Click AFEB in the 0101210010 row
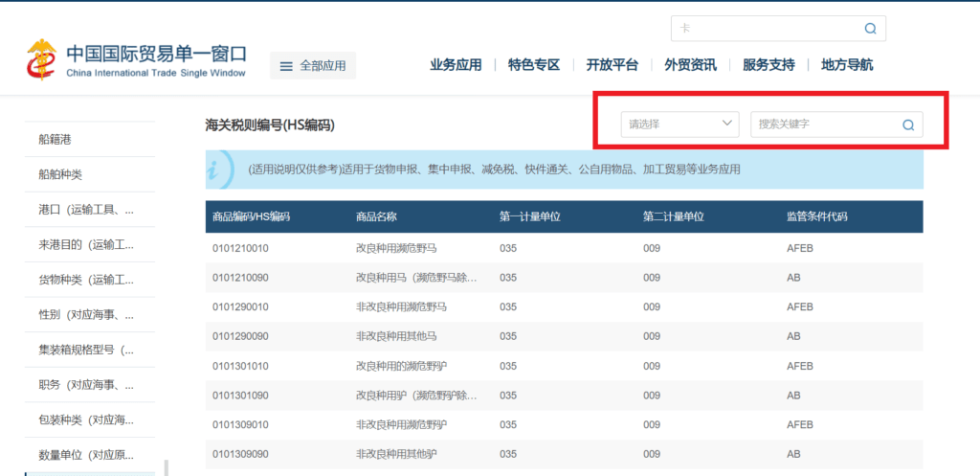Screen dimensions: 980x476 (x=800, y=248)
